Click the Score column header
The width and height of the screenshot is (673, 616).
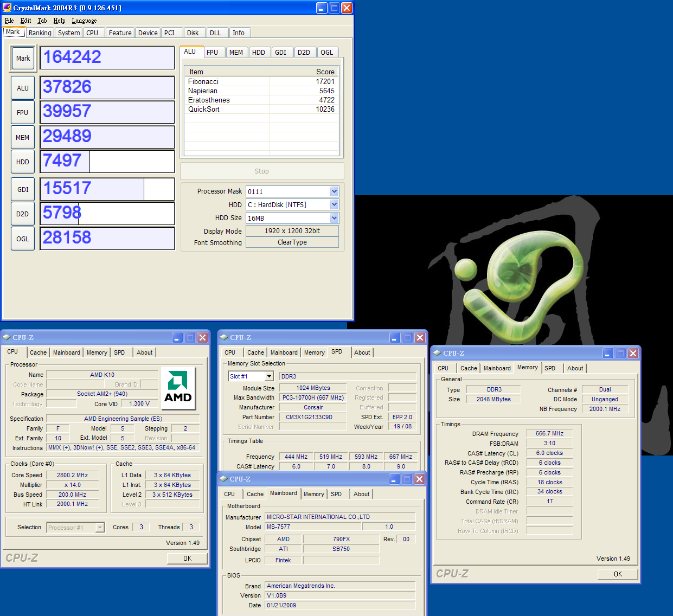(x=325, y=72)
